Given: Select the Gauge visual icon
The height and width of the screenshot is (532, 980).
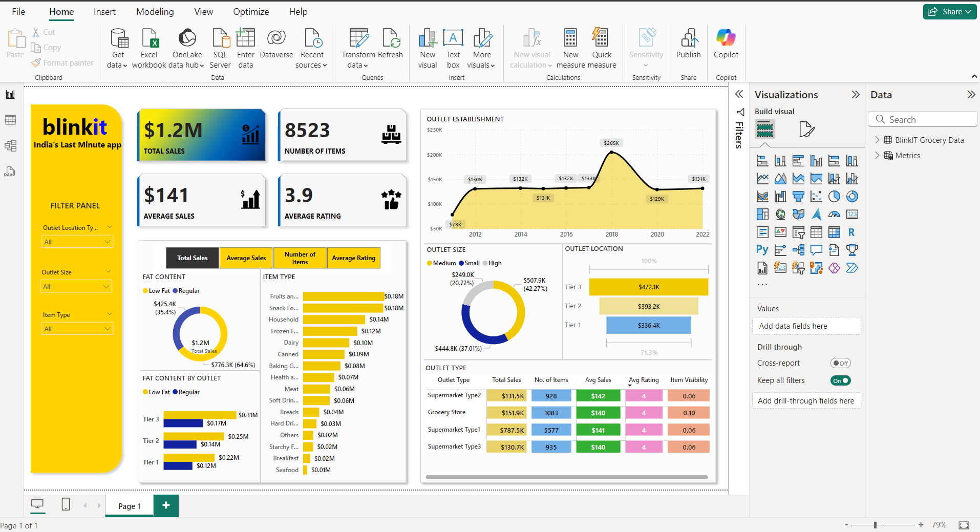Looking at the screenshot, I should (x=834, y=215).
